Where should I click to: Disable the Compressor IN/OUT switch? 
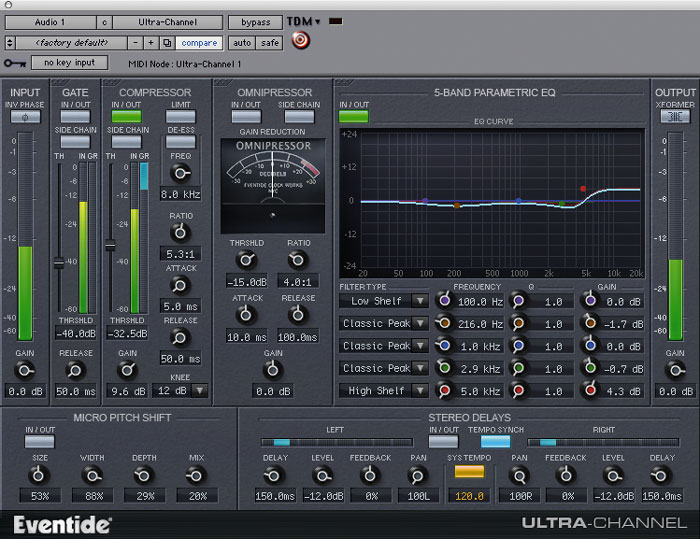pyautogui.click(x=127, y=117)
